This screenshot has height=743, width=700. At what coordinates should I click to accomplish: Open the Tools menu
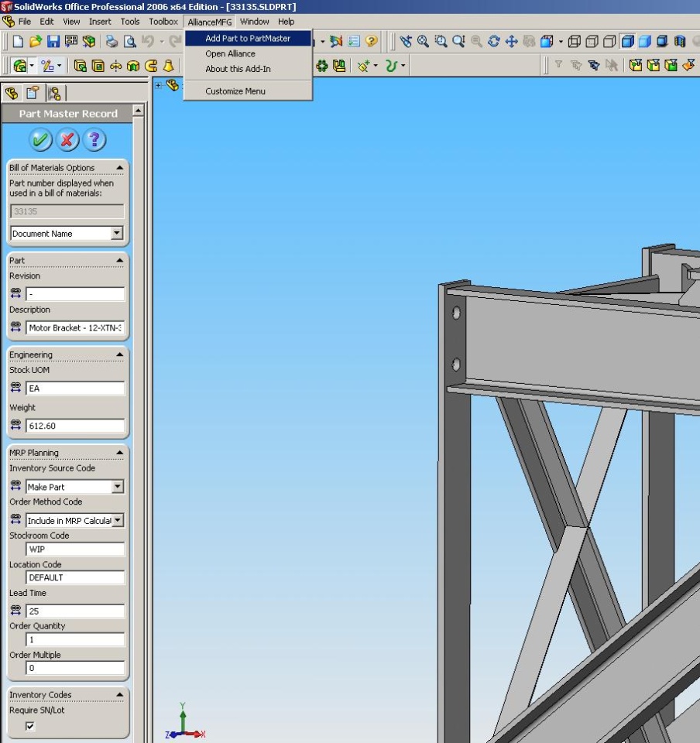(130, 22)
